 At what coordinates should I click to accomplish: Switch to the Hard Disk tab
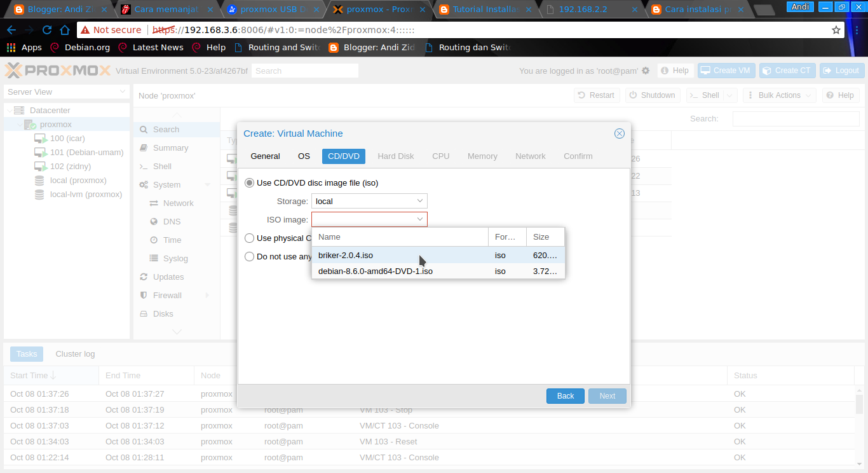coord(395,156)
